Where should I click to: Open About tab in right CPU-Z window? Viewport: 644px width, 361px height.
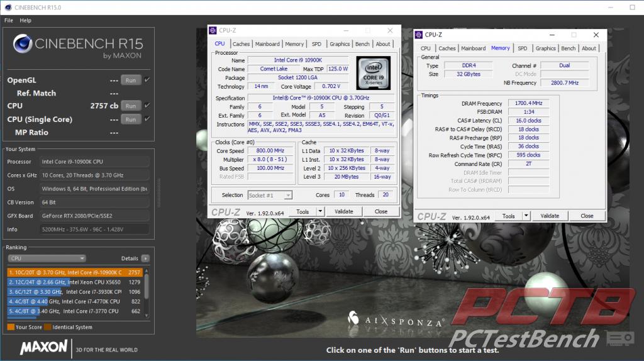click(589, 48)
